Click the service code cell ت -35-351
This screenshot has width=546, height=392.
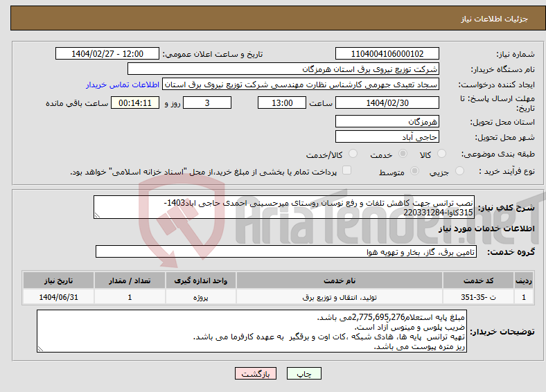pyautogui.click(x=479, y=297)
